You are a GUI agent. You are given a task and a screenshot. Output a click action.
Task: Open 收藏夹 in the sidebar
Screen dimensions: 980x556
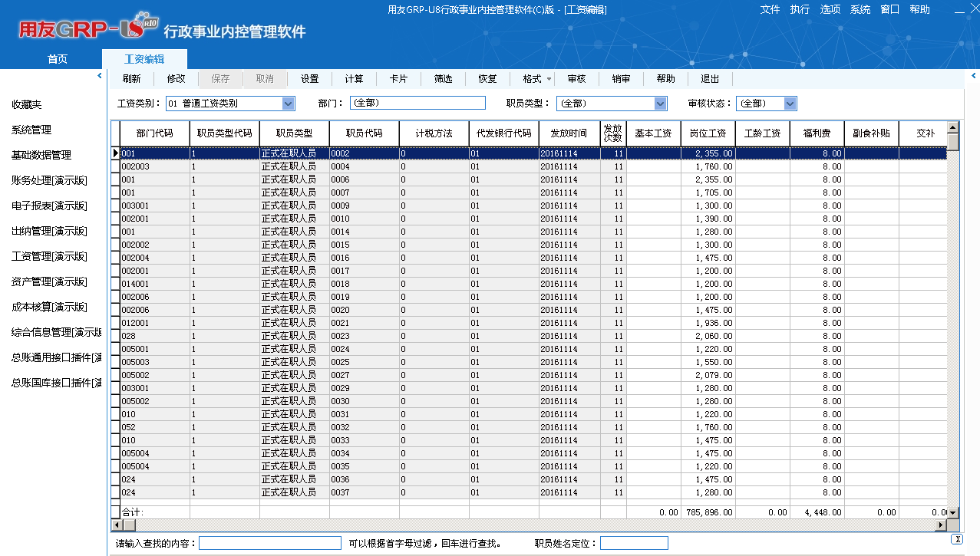27,104
